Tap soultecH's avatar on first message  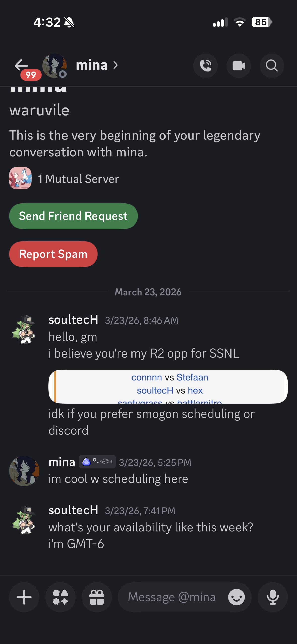click(24, 329)
